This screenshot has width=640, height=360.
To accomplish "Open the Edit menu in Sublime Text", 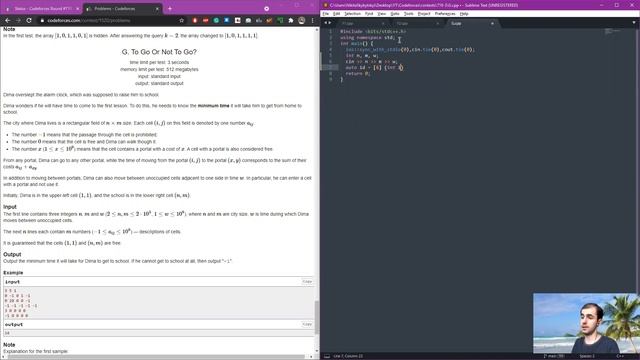I will tap(336, 13).
